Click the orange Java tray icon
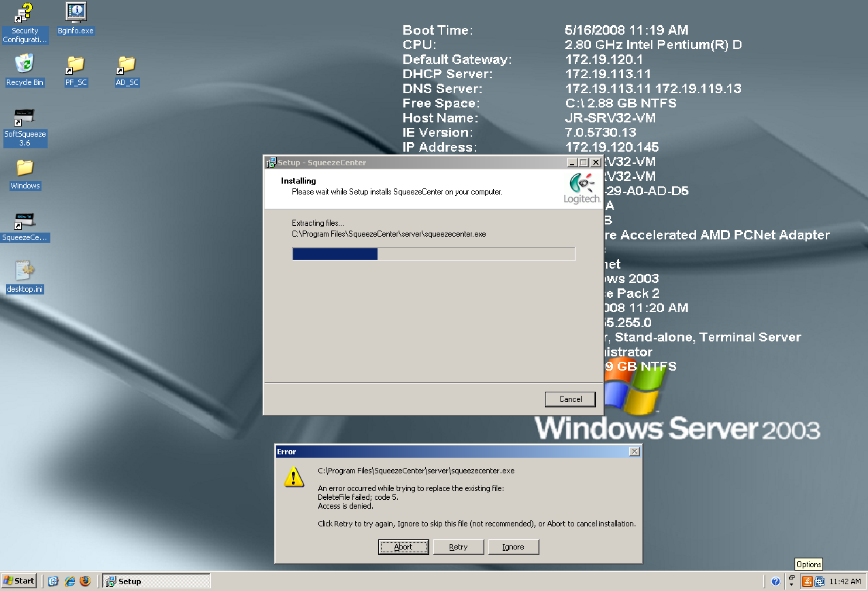 point(807,581)
